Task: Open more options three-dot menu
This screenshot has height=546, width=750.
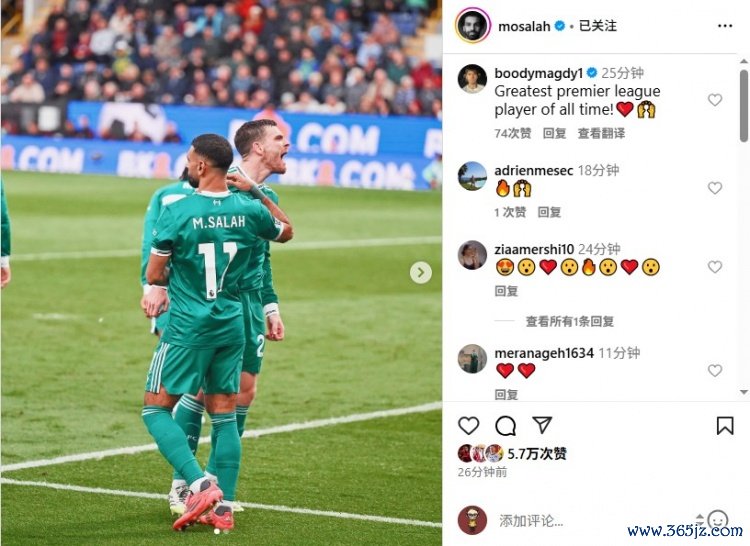Action: (x=725, y=26)
